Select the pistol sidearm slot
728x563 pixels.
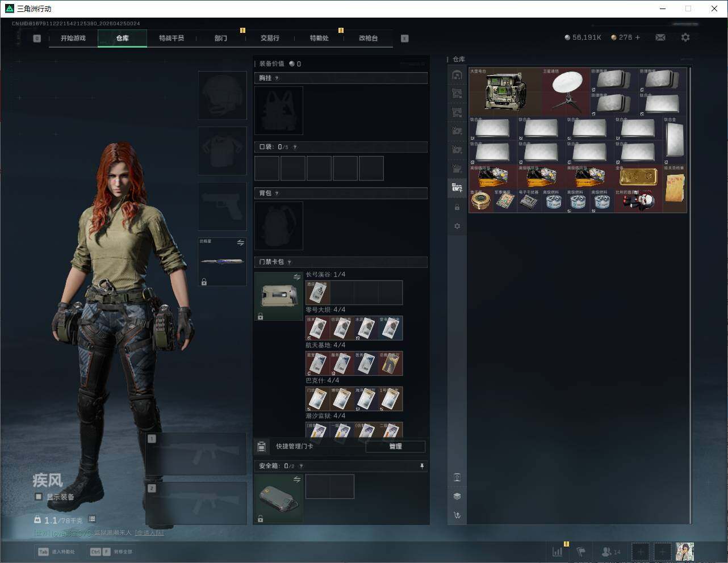(223, 207)
